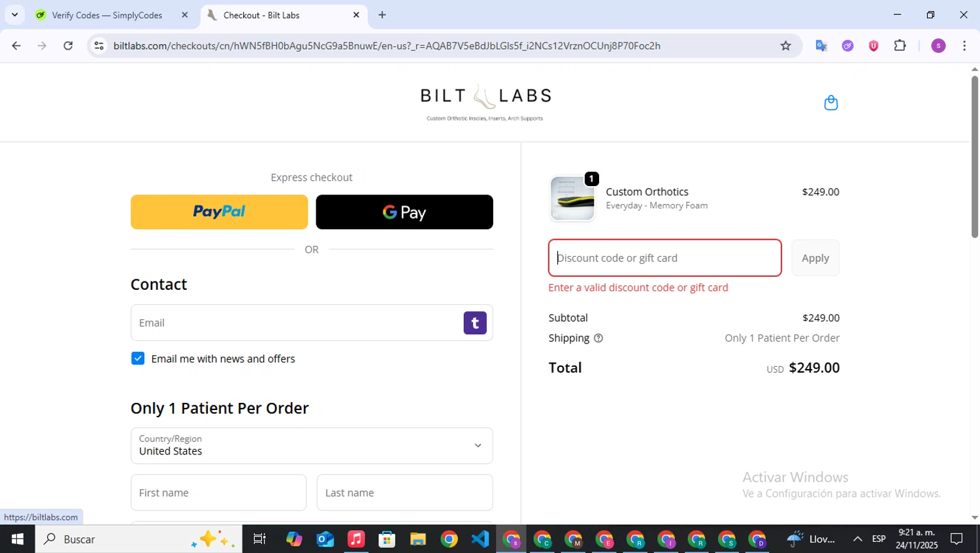Click the browser address bar URL
Screen dimensions: 980x553
click(387, 46)
